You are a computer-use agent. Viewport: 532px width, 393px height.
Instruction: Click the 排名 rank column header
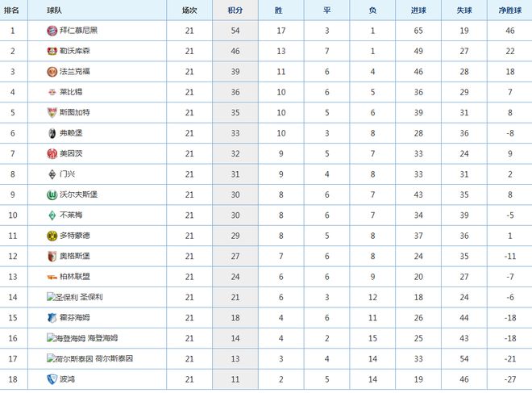coord(13,10)
